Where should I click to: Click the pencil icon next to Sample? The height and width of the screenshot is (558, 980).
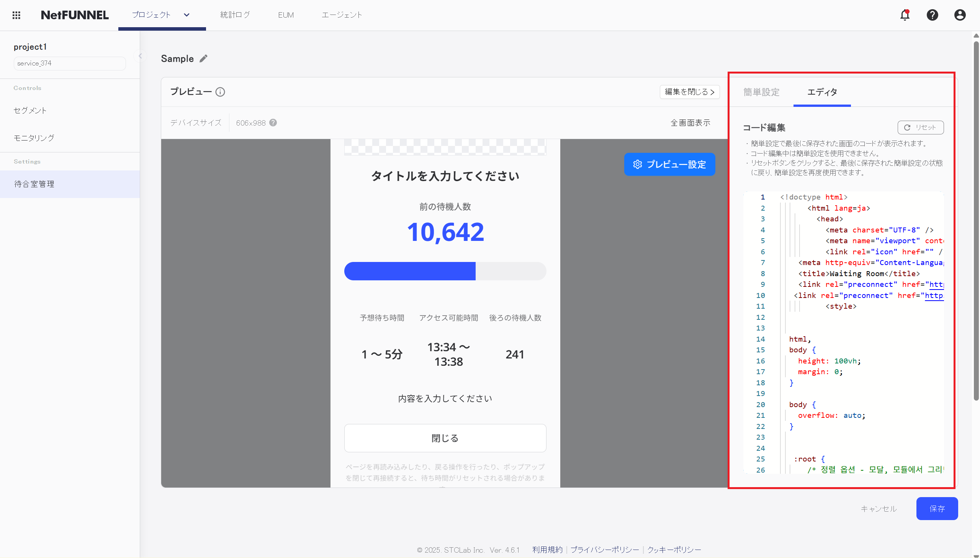[203, 59]
